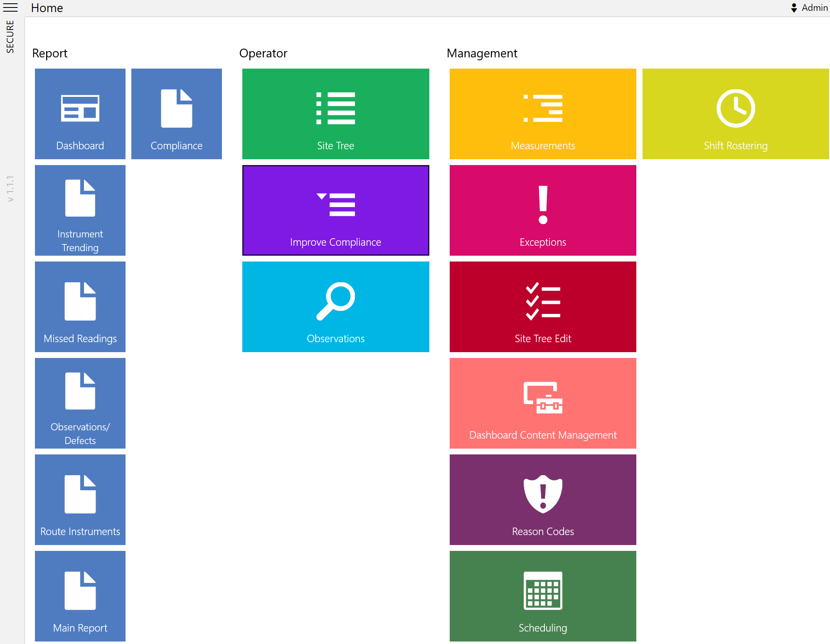Image resolution: width=830 pixels, height=644 pixels.
Task: Click the SECURE sidebar label
Action: coord(10,37)
